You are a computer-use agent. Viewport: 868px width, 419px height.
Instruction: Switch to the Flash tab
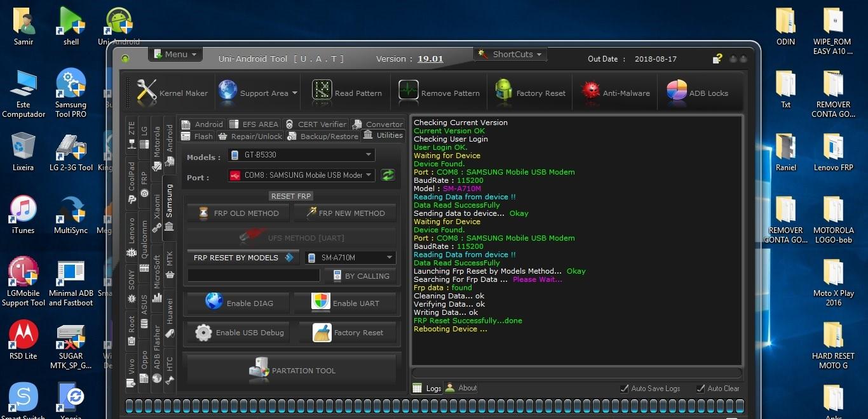pos(197,136)
